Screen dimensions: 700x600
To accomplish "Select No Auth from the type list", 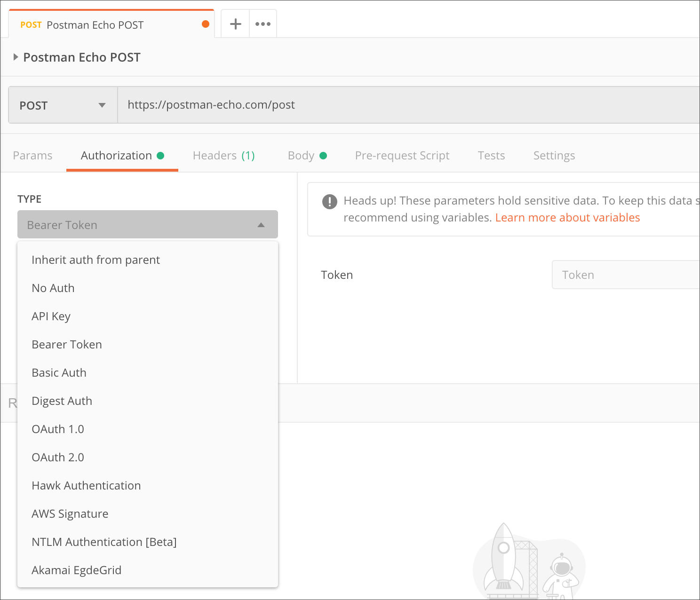I will [x=53, y=288].
